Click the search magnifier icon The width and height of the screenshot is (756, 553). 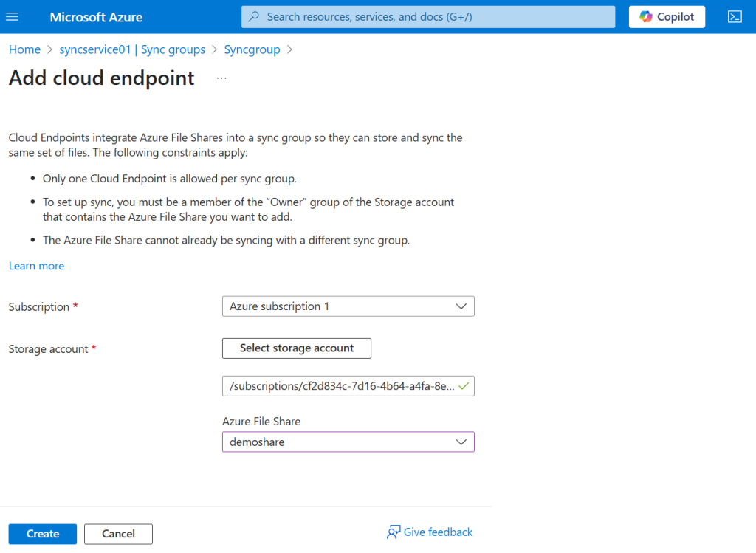tap(254, 17)
